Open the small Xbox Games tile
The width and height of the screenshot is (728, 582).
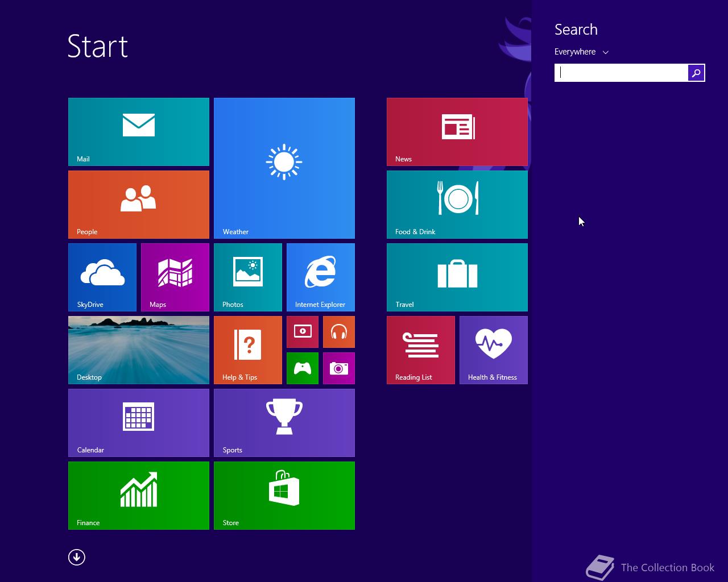pos(303,368)
